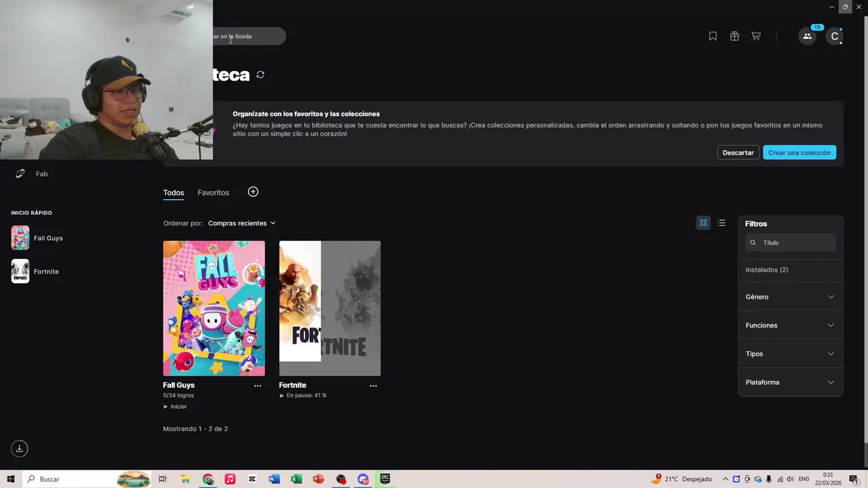Open Apple Music from taskbar
Screen dimensions: 868x488
[230, 479]
